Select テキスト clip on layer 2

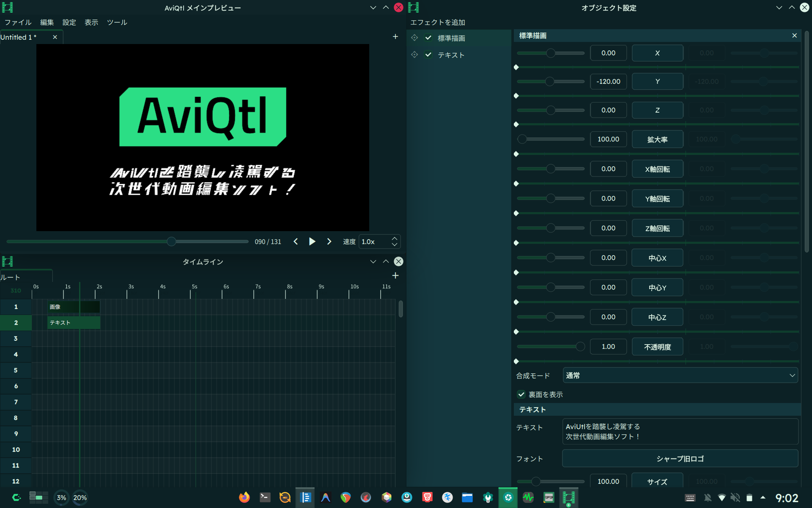[x=74, y=323]
